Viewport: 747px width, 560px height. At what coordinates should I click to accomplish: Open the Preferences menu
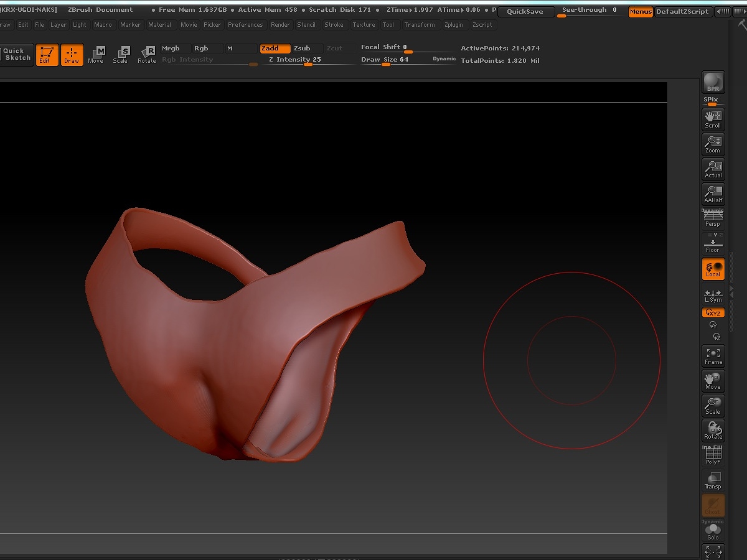(245, 25)
